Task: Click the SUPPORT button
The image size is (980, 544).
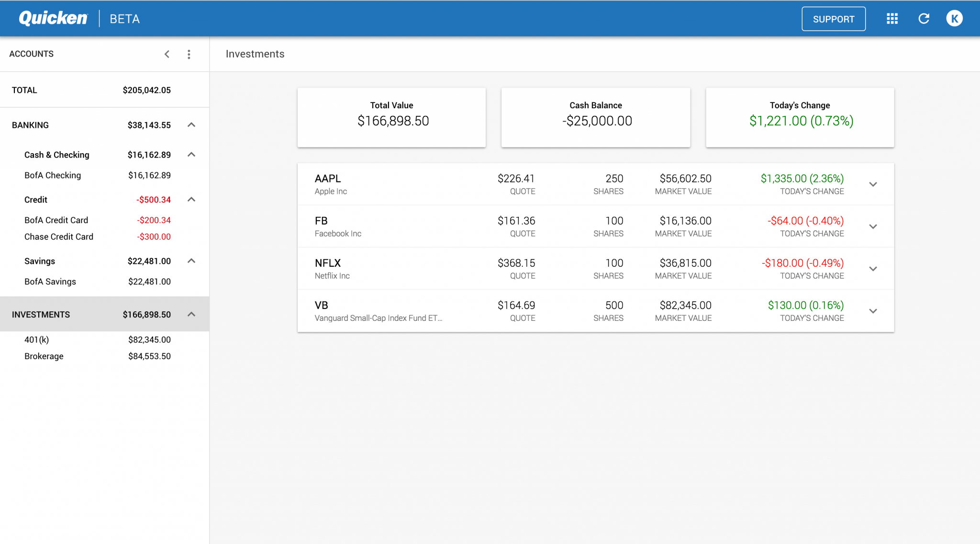Action: coord(834,19)
